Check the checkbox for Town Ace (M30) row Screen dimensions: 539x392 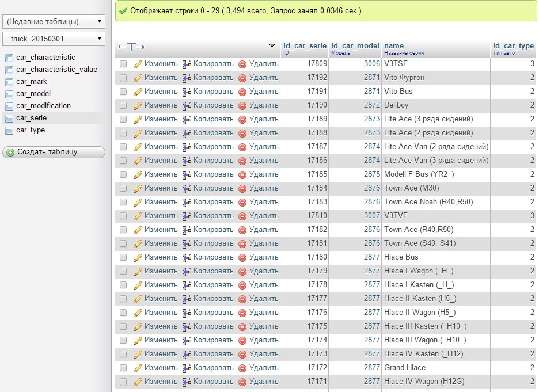pyautogui.click(x=123, y=188)
